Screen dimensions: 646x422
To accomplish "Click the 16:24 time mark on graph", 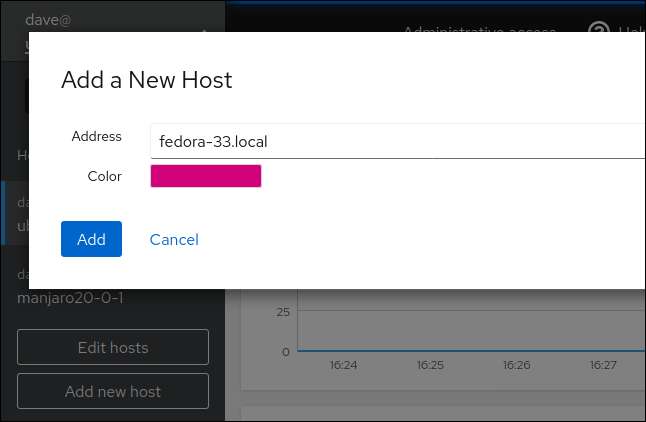I will pos(343,366).
